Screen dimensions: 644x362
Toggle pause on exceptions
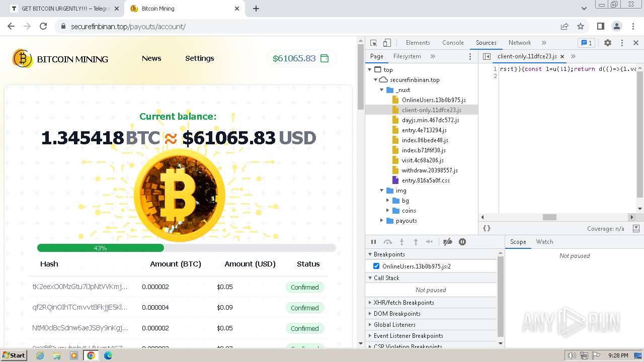[462, 242]
